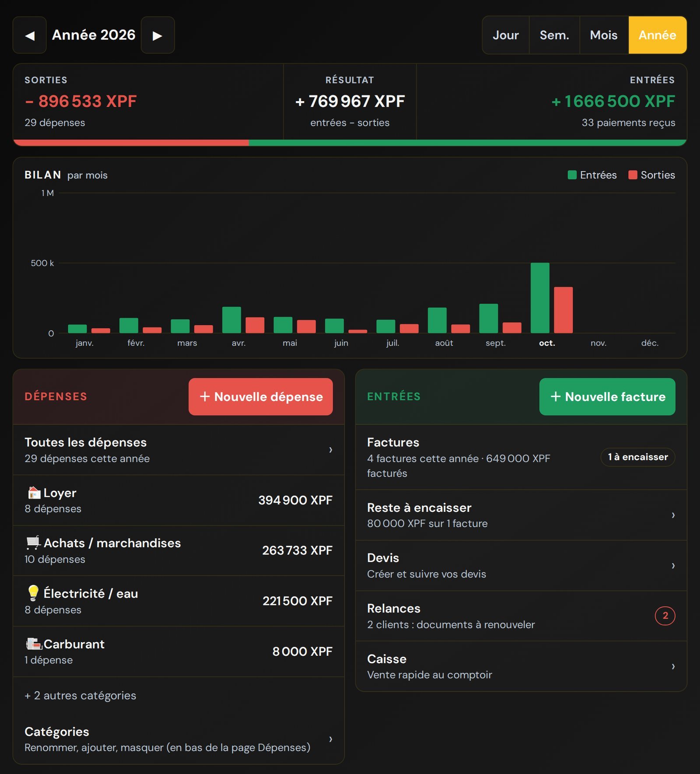Click the red sorties portion of progress bar
The image size is (700, 774).
[x=131, y=143]
